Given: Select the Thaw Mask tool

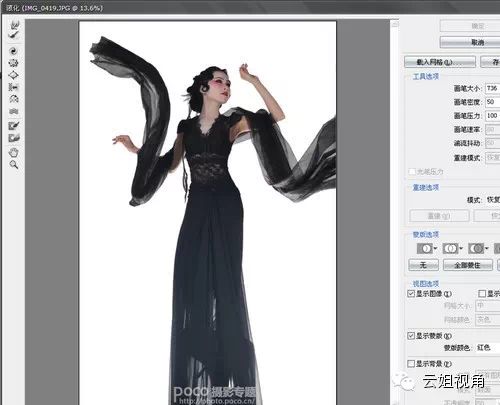Looking at the screenshot, I should (x=14, y=138).
